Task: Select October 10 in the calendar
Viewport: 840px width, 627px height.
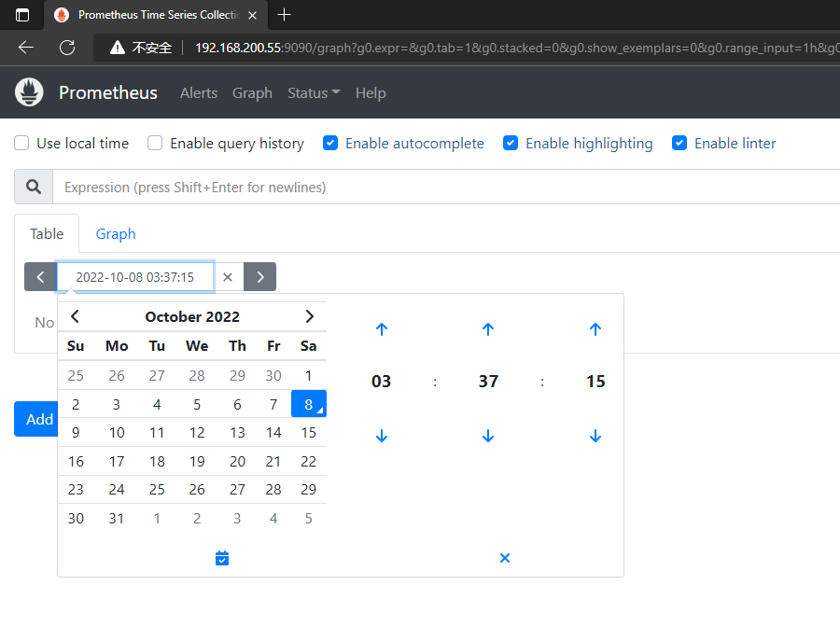Action: pos(117,432)
